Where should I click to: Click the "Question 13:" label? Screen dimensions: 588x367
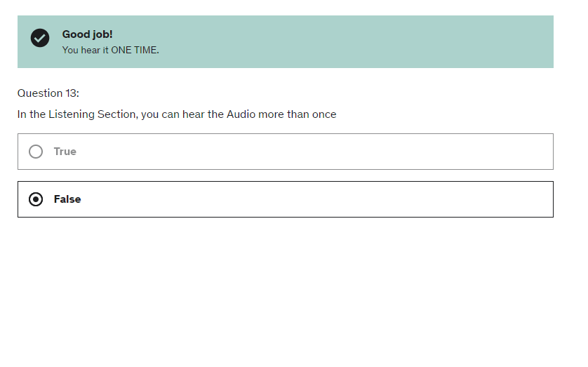[x=48, y=93]
